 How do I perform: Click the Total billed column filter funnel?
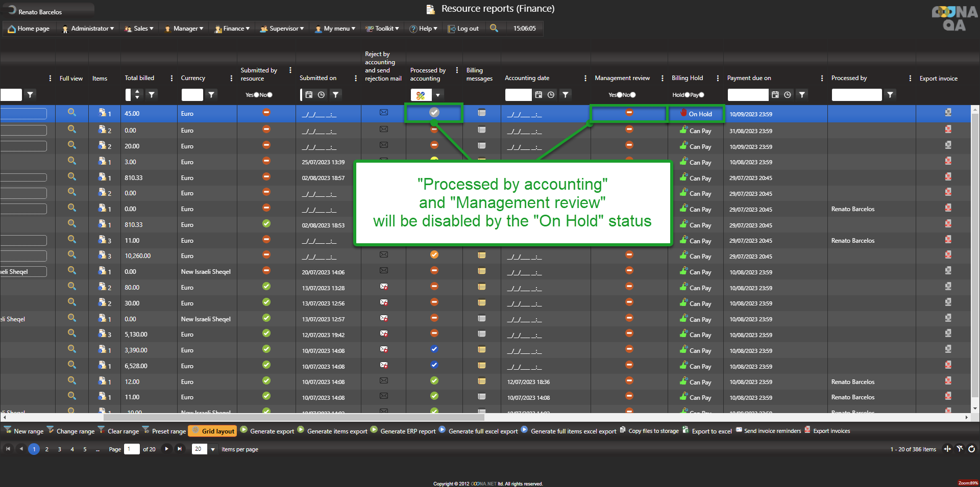(x=152, y=94)
